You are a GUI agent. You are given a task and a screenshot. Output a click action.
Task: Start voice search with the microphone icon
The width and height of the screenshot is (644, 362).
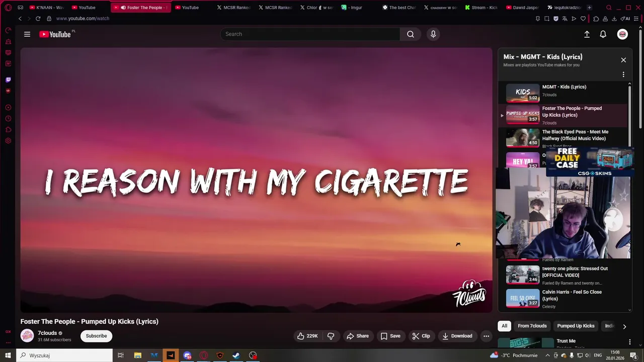(433, 34)
